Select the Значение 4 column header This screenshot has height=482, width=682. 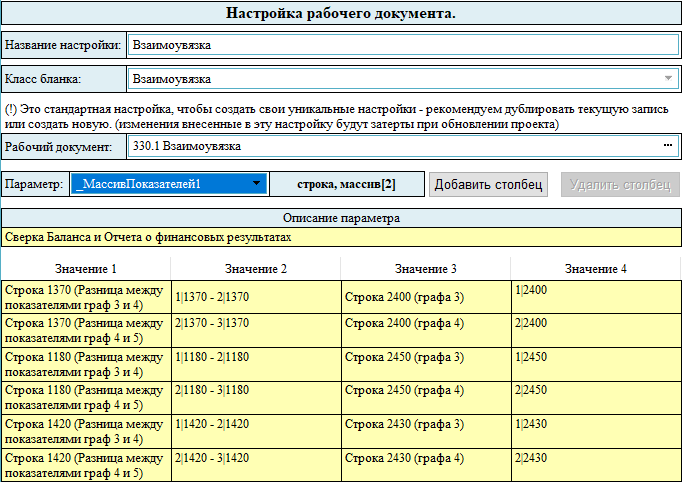click(595, 269)
